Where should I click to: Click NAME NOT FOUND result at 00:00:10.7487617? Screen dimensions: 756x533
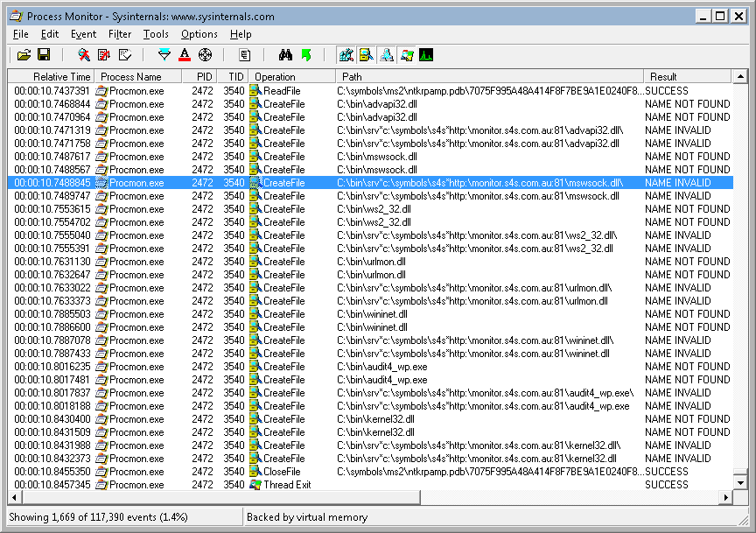pyautogui.click(x=688, y=157)
